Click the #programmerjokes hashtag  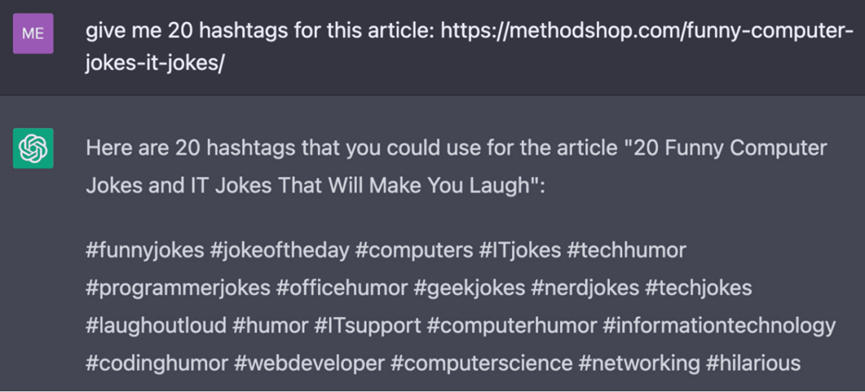178,288
